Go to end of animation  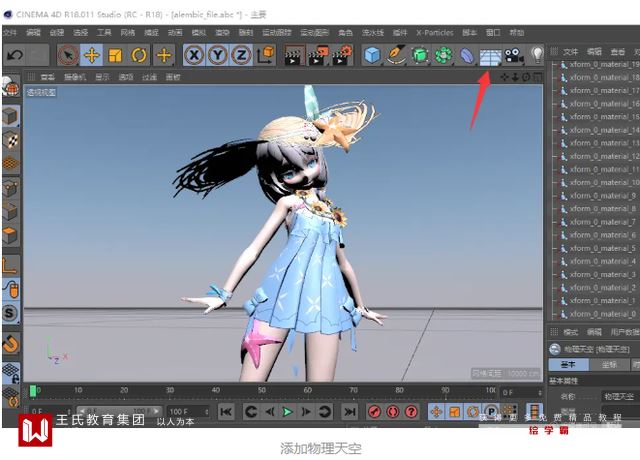pyautogui.click(x=349, y=412)
